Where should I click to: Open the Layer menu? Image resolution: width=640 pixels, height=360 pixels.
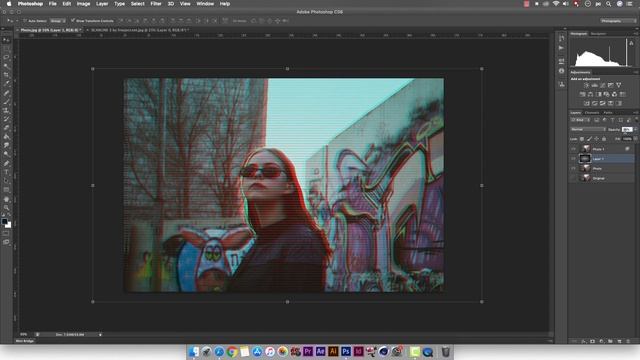102,4
